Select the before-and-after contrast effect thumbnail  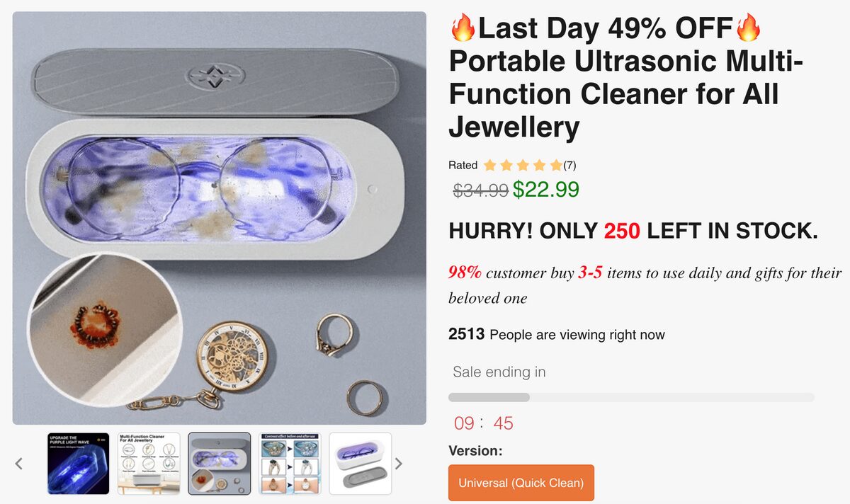tap(290, 463)
